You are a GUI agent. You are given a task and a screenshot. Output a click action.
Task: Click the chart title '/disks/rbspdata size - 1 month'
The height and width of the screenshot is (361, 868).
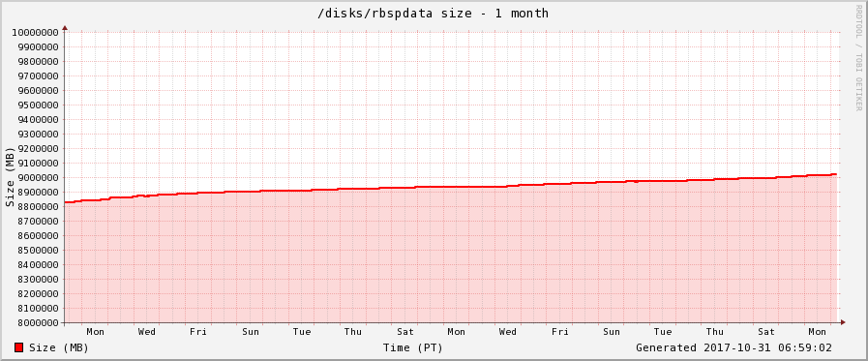(x=433, y=14)
